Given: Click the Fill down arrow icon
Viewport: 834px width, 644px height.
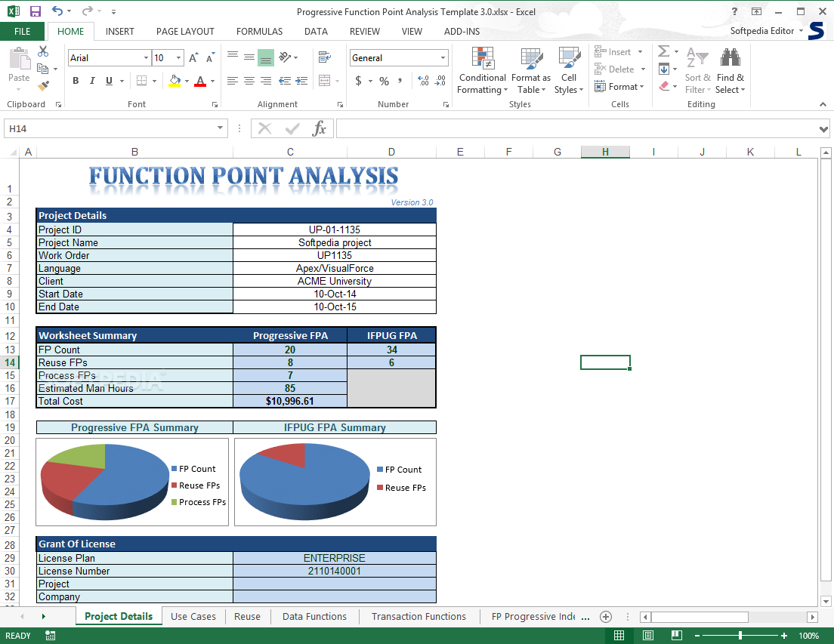Looking at the screenshot, I should coord(664,69).
